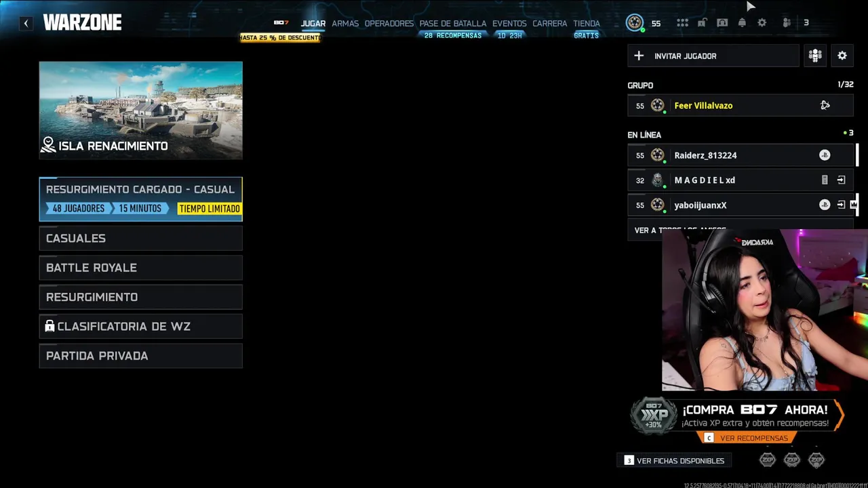The image size is (868, 488).
Task: Select the CASUALES game mode
Action: [140, 238]
